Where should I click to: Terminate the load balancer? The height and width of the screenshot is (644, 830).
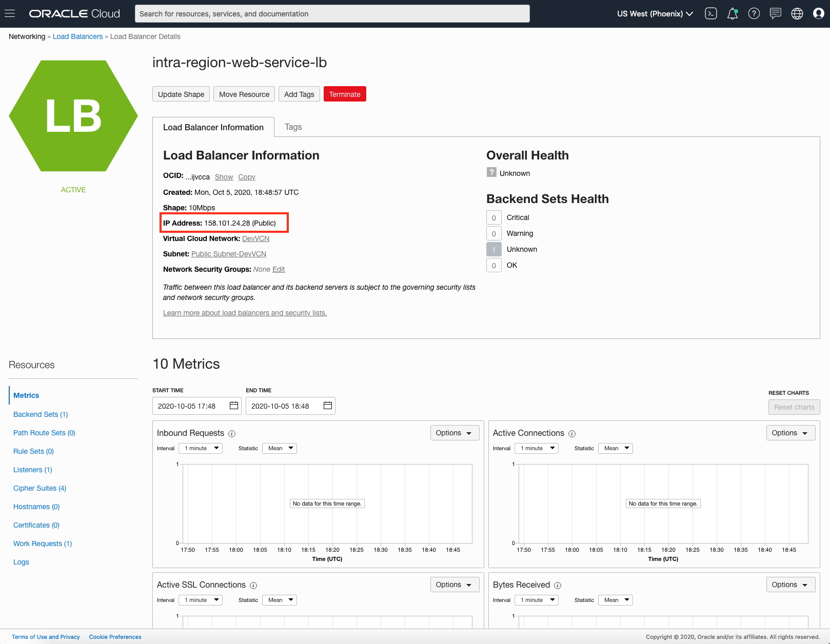345,94
